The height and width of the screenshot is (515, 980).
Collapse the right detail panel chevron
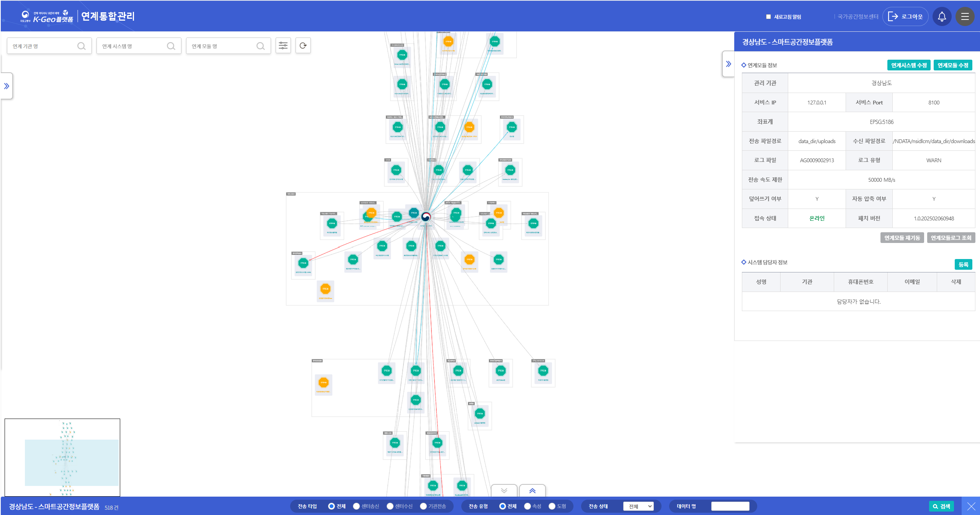pyautogui.click(x=728, y=64)
